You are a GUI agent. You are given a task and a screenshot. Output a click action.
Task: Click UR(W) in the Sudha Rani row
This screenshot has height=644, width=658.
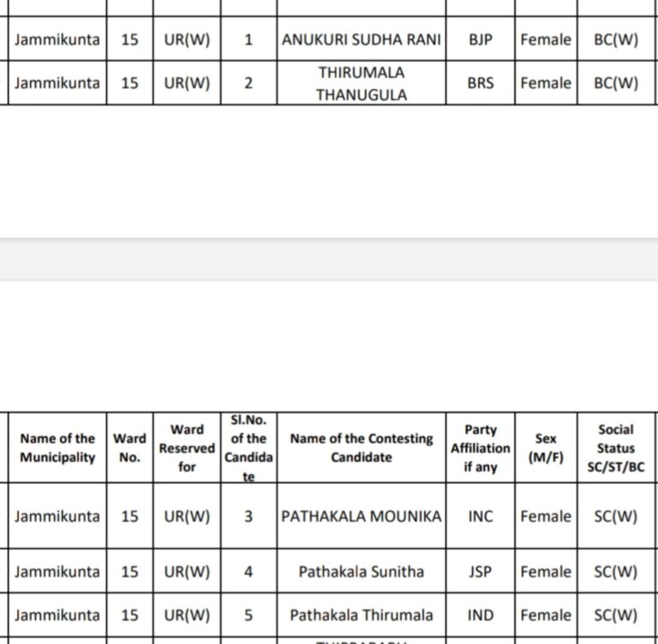click(187, 39)
